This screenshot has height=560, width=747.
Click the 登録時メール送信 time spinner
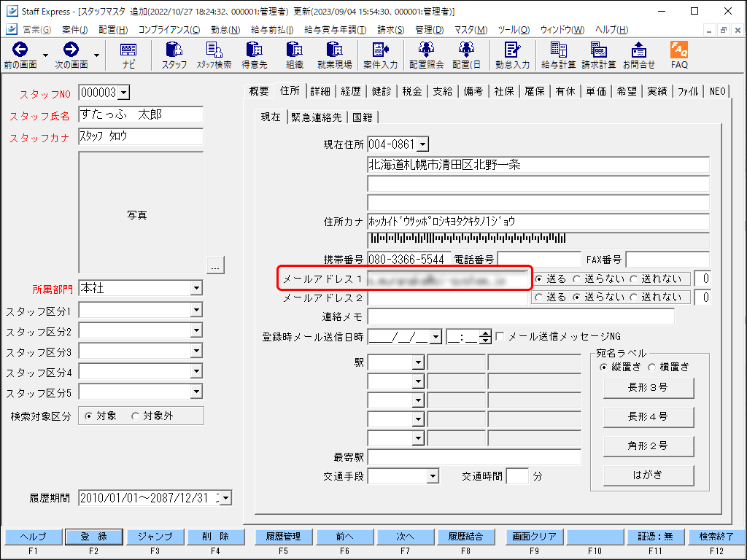pyautogui.click(x=485, y=337)
